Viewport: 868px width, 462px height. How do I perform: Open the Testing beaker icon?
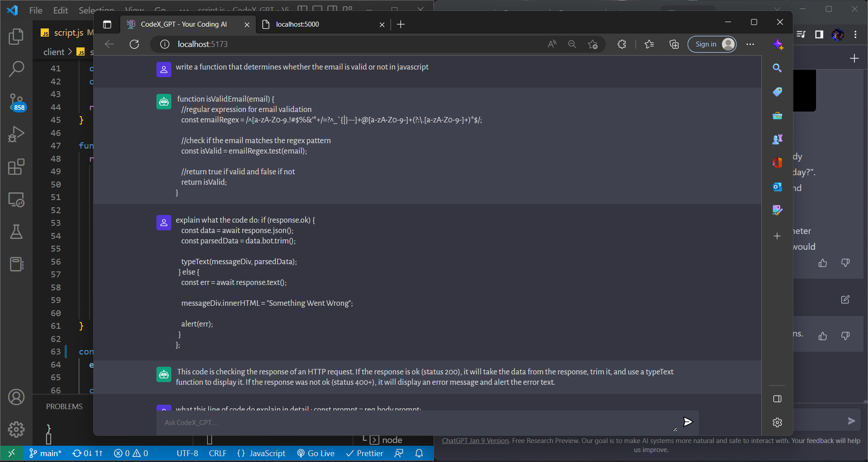point(17,232)
